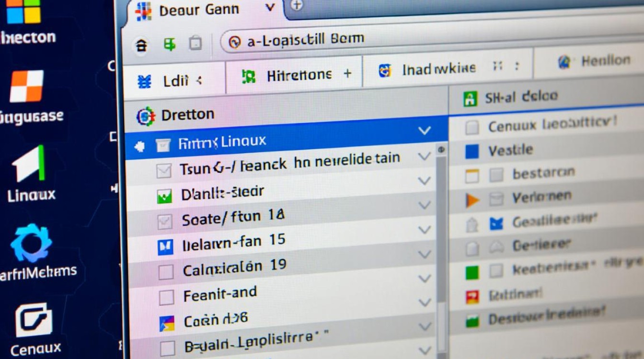Click the home icon in browser toolbar
The height and width of the screenshot is (359, 644).
(141, 45)
